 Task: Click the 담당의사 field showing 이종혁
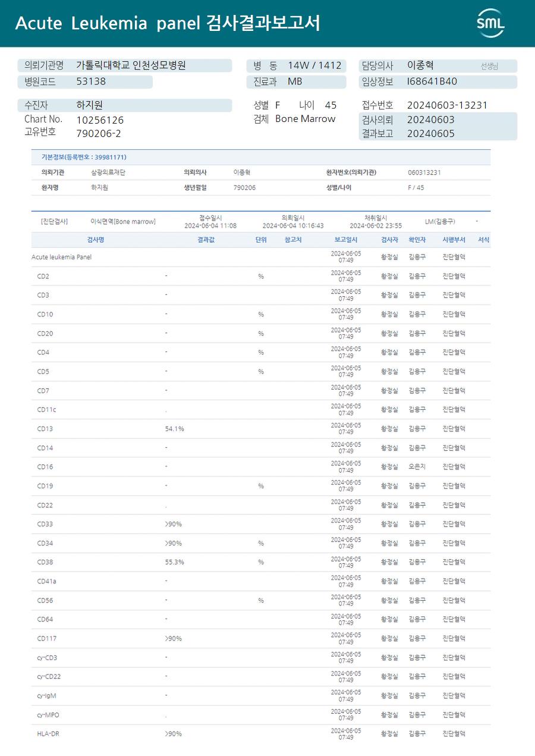tap(420, 65)
